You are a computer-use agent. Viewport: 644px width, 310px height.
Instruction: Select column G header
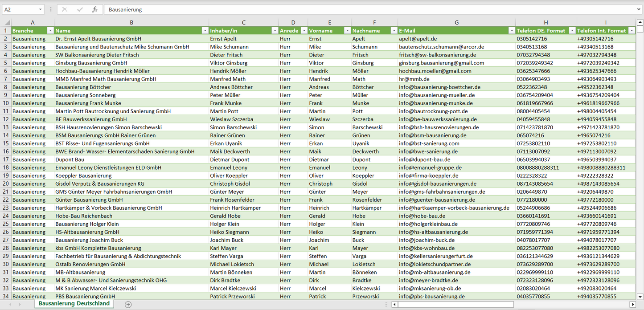point(456,22)
